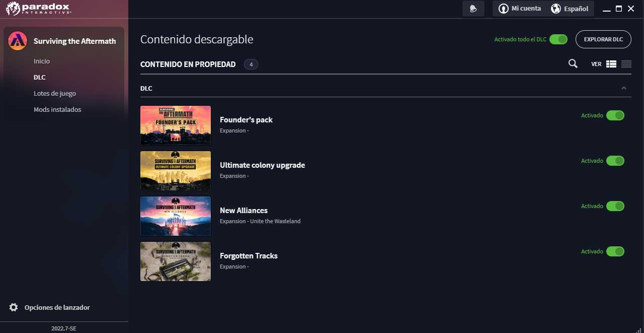Image resolution: width=644 pixels, height=333 pixels.
Task: Switch to compact list view icon
Action: 626,64
